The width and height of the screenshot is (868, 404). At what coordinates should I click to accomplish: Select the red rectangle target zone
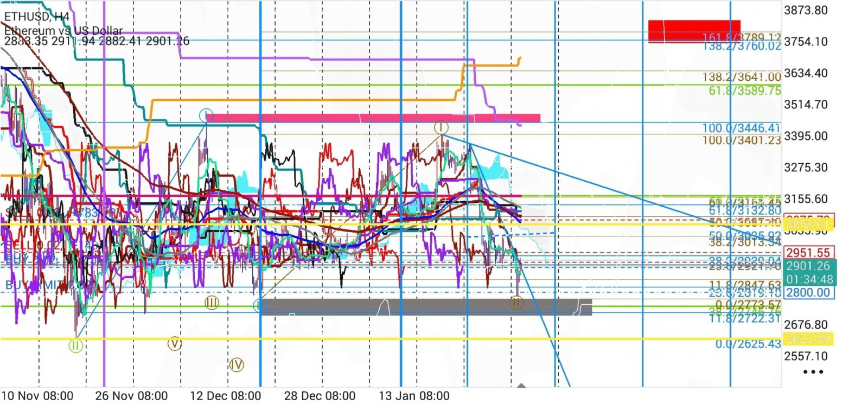(x=694, y=31)
